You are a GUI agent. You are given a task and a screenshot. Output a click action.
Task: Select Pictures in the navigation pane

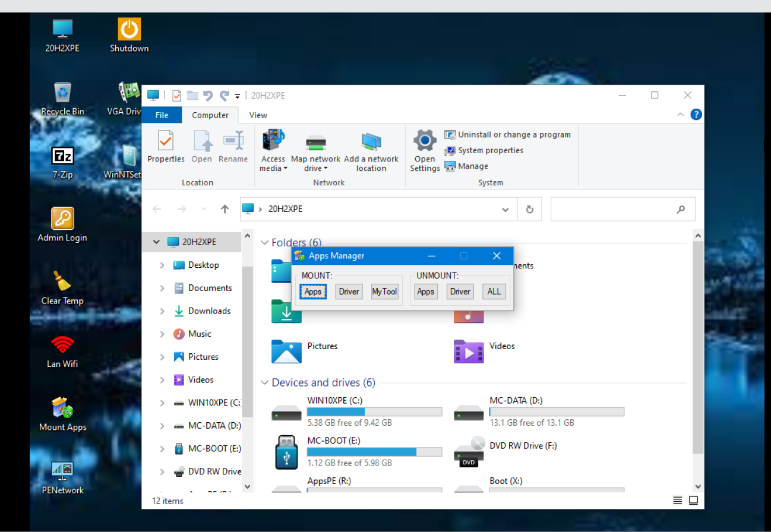click(x=203, y=357)
